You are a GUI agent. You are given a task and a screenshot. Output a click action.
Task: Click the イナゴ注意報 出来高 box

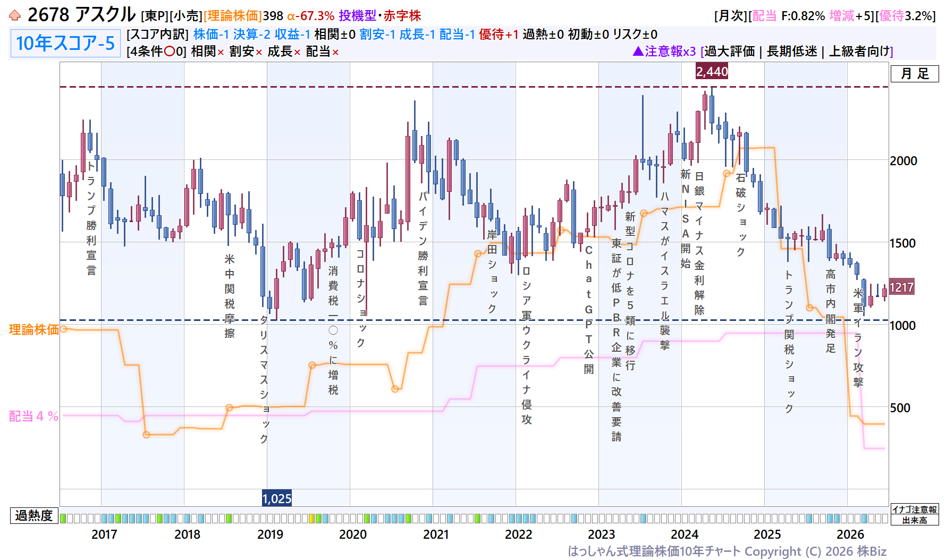[915, 515]
